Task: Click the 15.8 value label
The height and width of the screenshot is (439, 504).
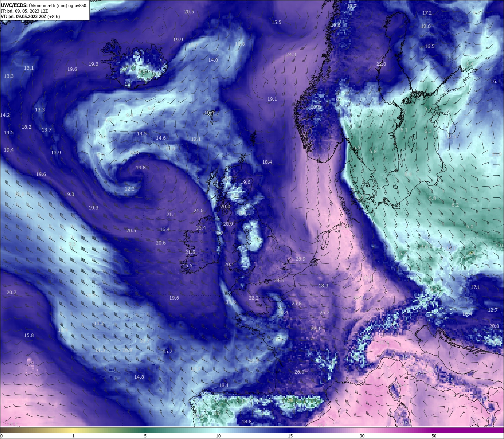Action: 29,335
